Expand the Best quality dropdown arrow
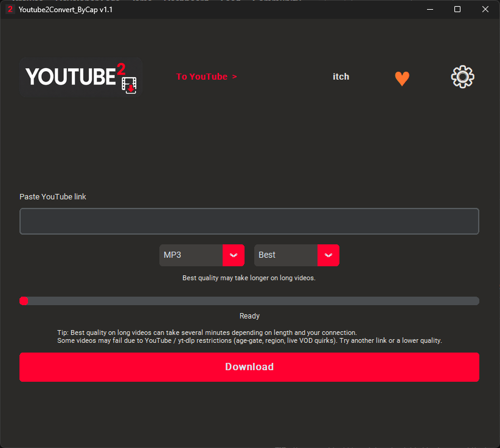The image size is (500, 448). (x=328, y=255)
